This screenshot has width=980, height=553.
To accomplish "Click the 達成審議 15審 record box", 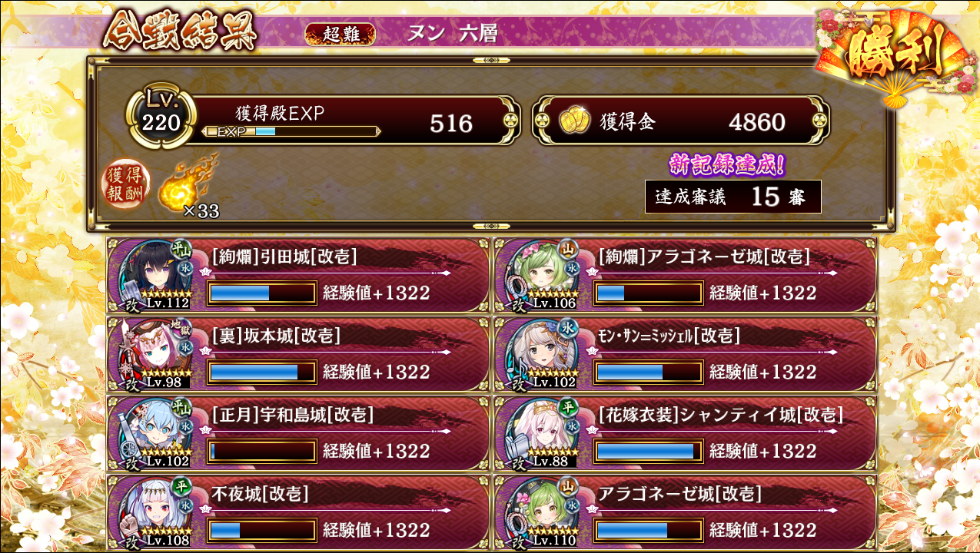I will pyautogui.click(x=733, y=197).
